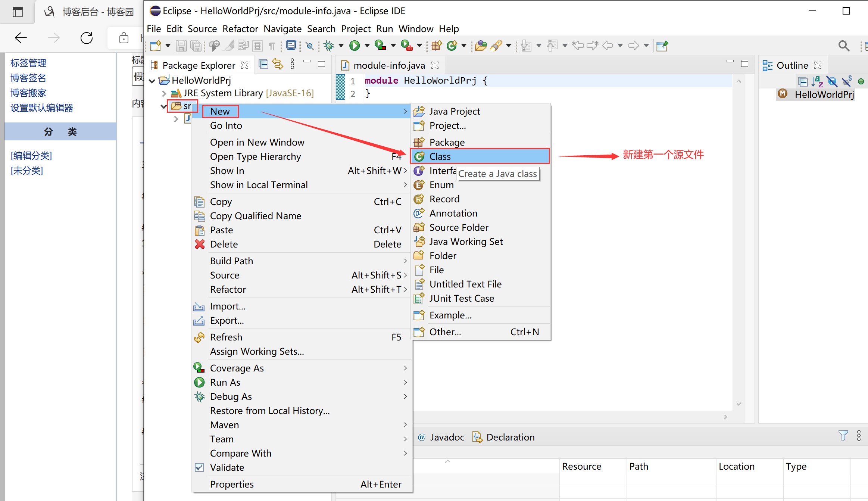The width and height of the screenshot is (868, 501).
Task: Click the [编辑分类] link
Action: point(31,156)
